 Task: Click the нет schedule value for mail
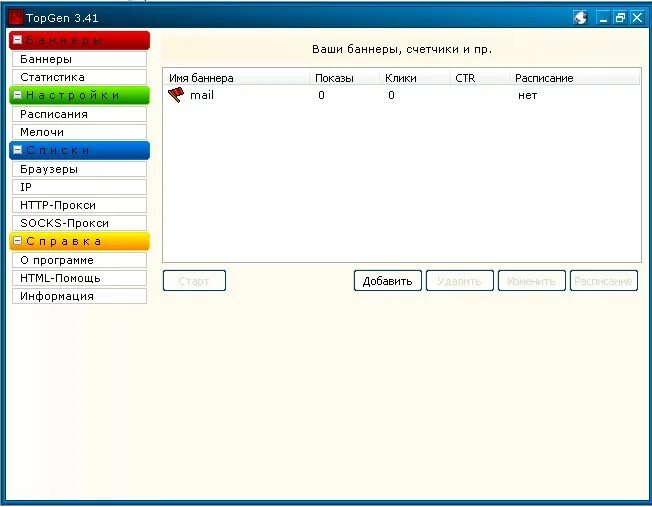(x=527, y=95)
